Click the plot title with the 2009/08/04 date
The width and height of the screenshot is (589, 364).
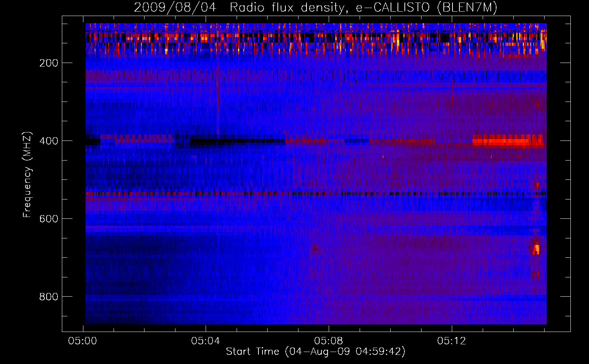tap(315, 7)
